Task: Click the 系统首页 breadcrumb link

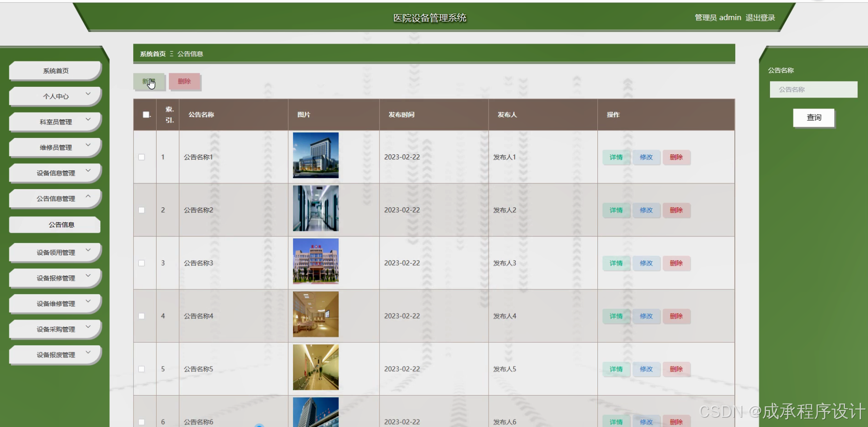Action: [x=153, y=54]
